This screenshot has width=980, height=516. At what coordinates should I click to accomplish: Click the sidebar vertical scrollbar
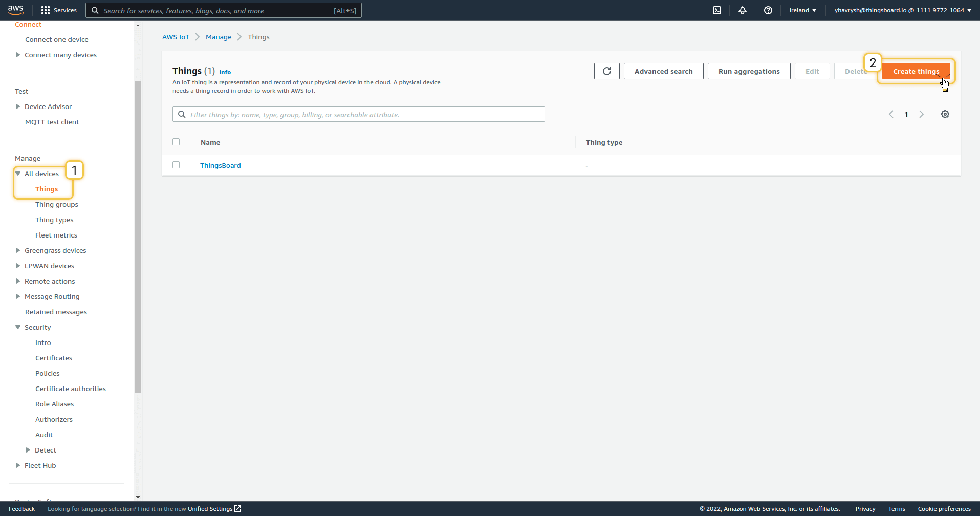click(138, 235)
